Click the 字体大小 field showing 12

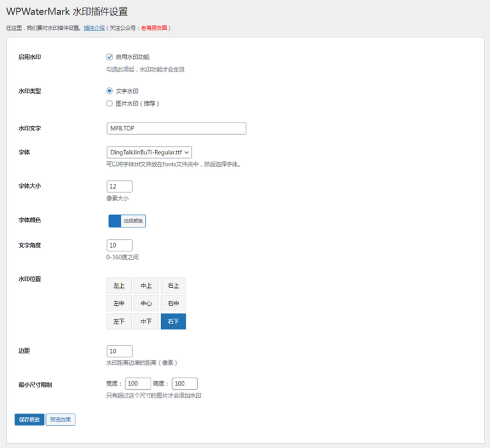119,186
